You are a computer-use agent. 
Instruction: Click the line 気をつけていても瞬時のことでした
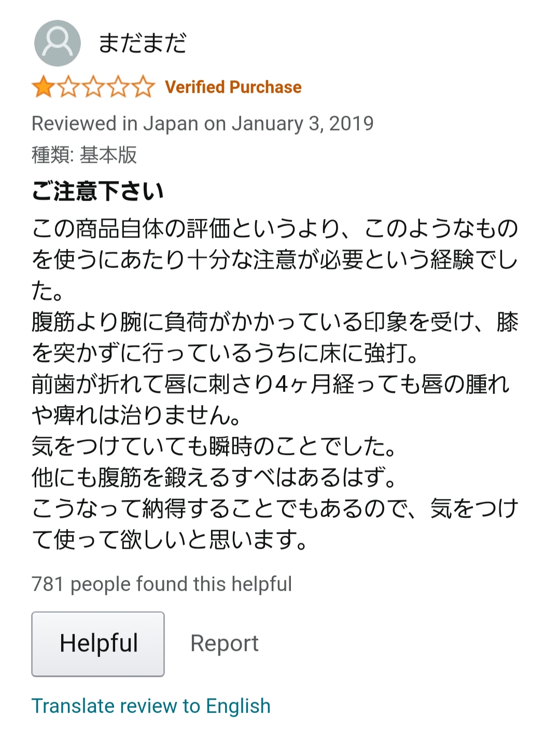pyautogui.click(x=214, y=446)
